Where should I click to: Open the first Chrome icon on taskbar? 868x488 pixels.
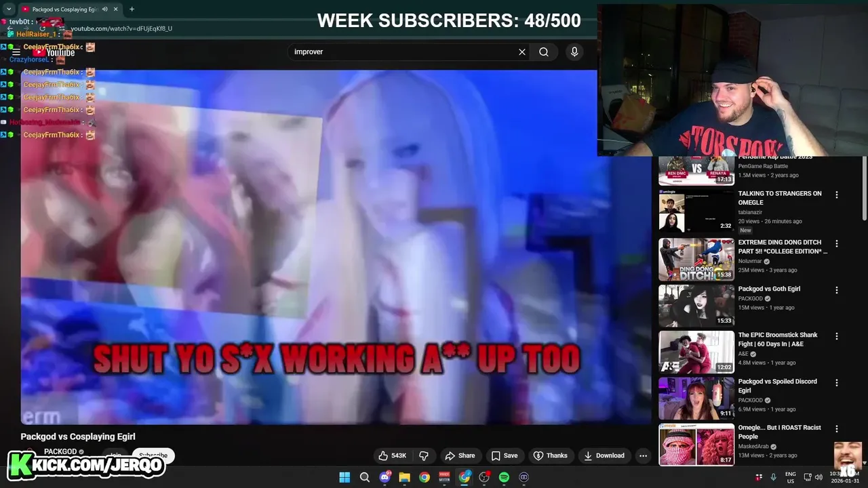(x=425, y=477)
